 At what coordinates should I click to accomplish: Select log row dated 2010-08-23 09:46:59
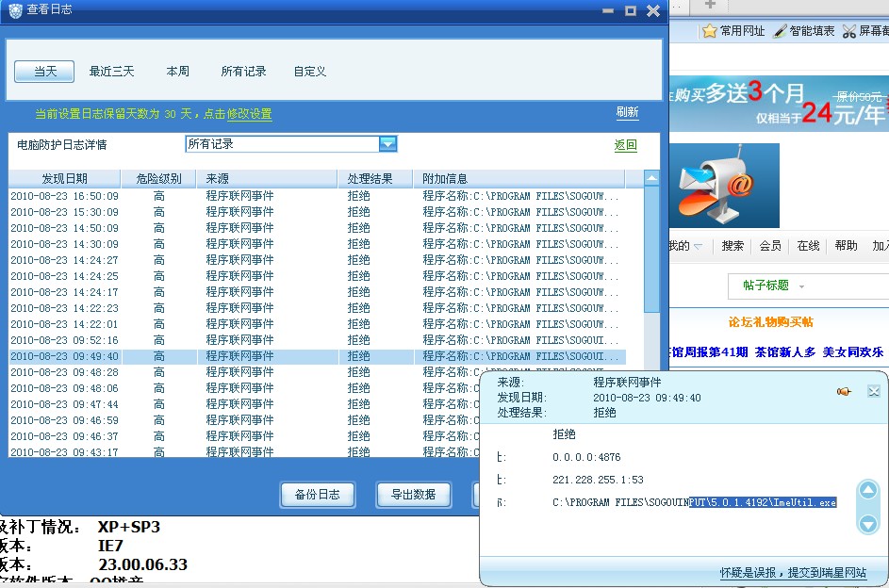click(244, 420)
